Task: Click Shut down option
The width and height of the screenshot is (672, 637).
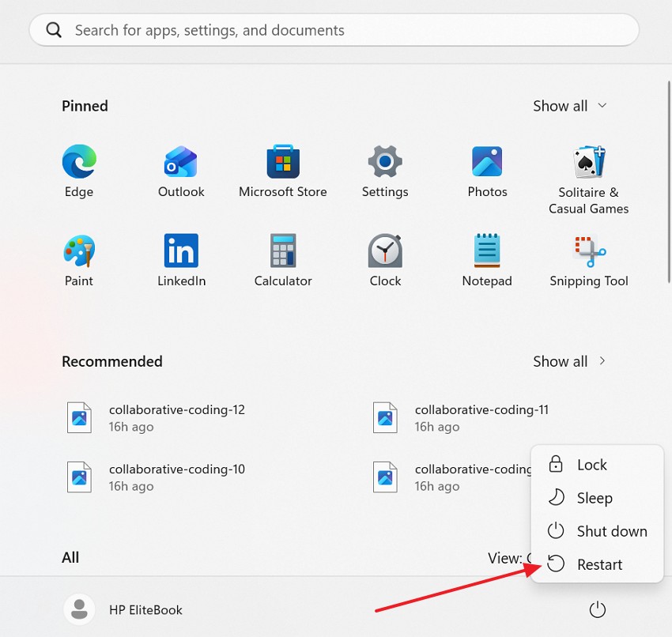Action: click(x=604, y=531)
